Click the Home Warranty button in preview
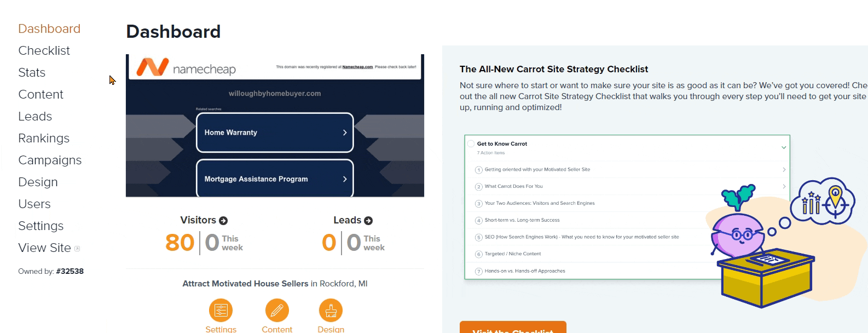Image resolution: width=868 pixels, height=333 pixels. coord(275,133)
